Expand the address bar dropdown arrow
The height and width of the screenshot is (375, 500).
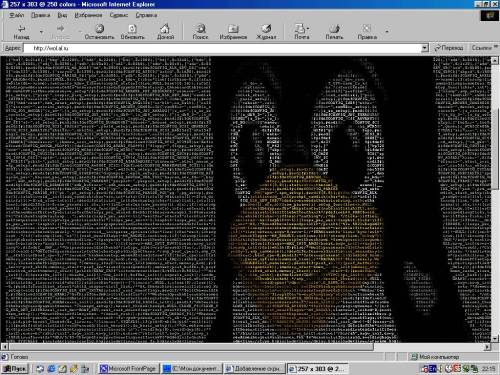pos(424,48)
